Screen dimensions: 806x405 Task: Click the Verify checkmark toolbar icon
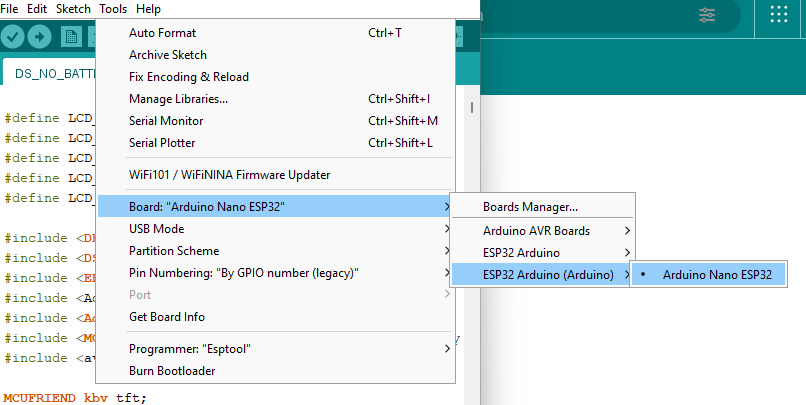(x=12, y=36)
